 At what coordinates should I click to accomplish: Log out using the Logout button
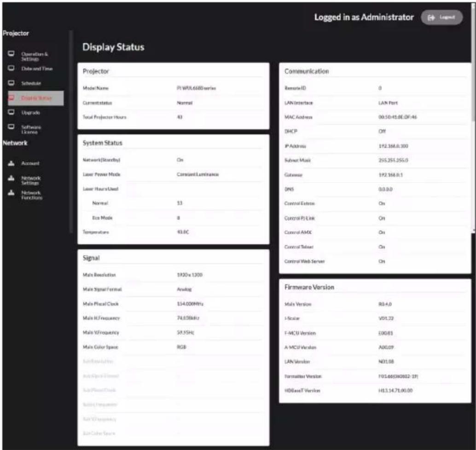(441, 17)
